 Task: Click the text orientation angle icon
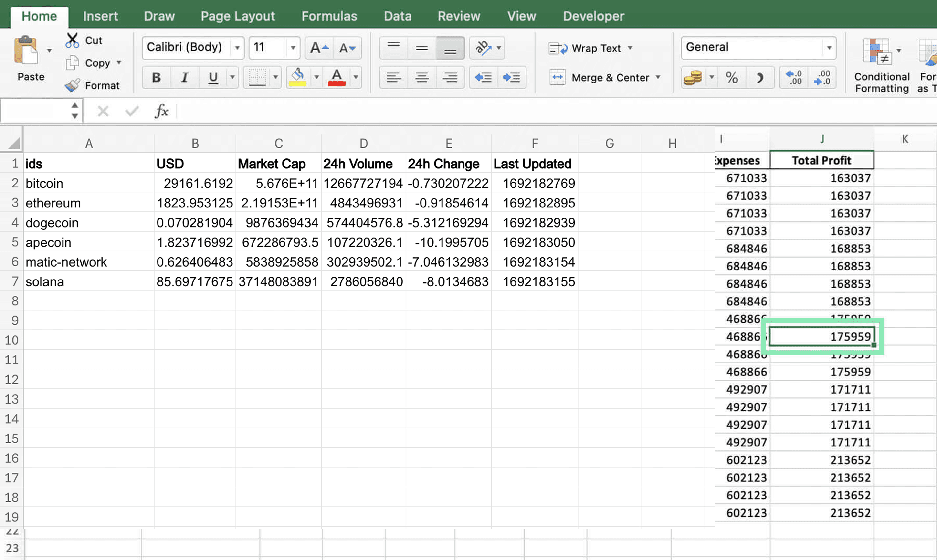coord(484,48)
